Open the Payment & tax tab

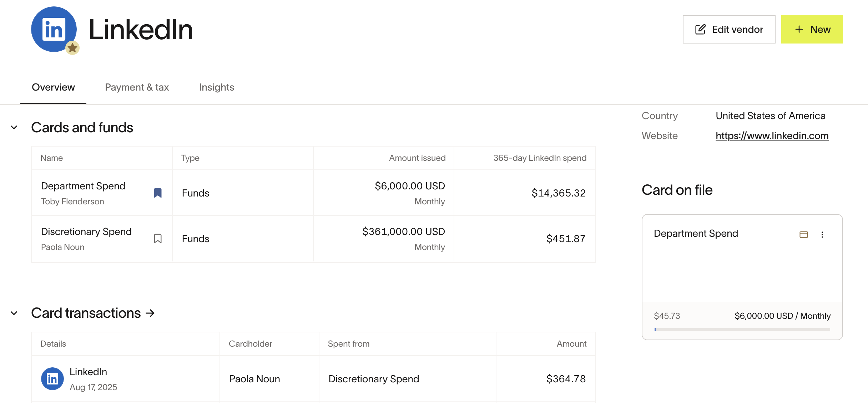click(x=137, y=87)
